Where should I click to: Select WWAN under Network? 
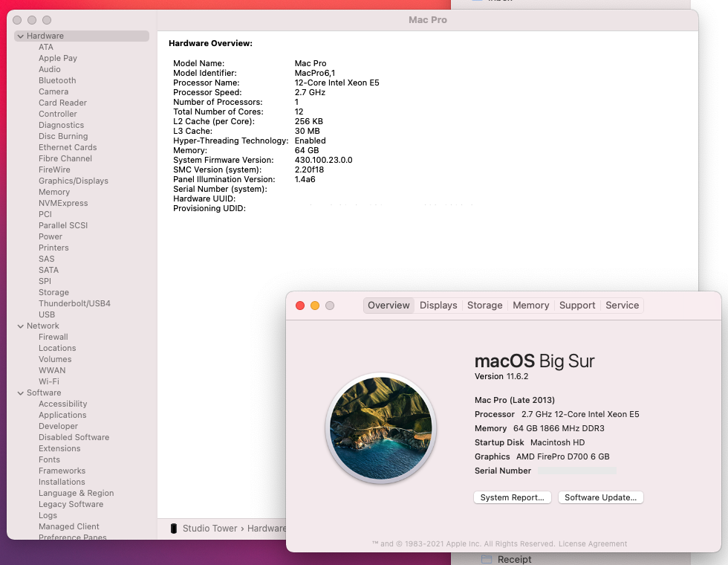[52, 370]
